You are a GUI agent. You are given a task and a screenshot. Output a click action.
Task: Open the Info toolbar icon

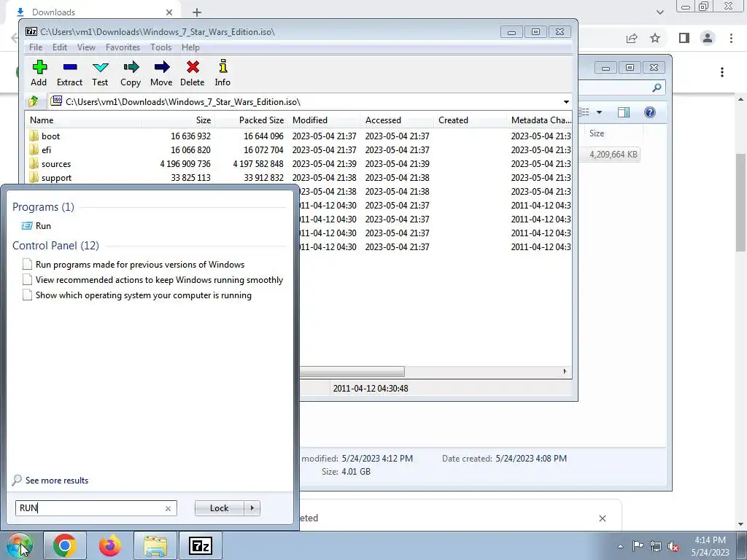(x=222, y=73)
